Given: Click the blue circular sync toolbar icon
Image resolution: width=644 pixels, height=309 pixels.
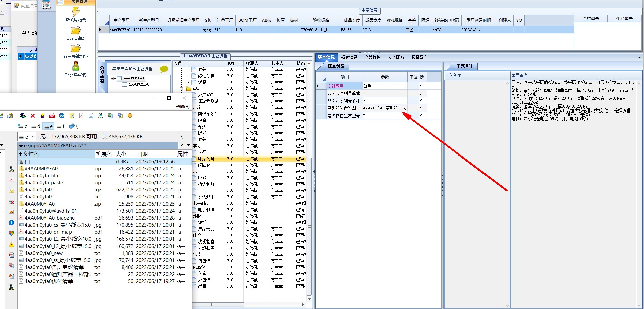Looking at the screenshot, I should click(x=62, y=116).
